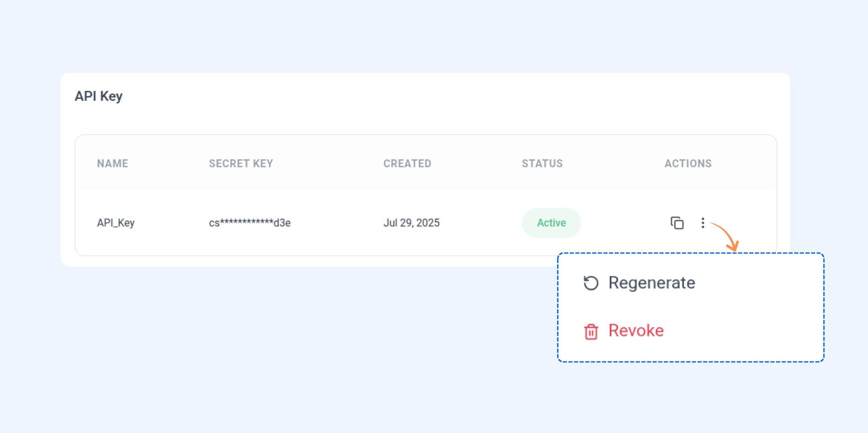The image size is (868, 433).
Task: Click the CREATED column header
Action: [407, 164]
